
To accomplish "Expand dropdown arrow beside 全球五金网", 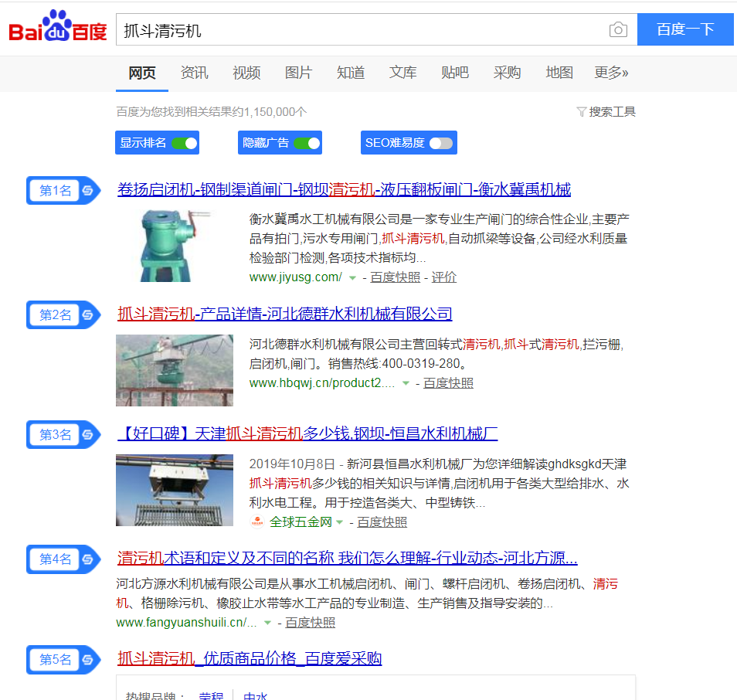I will tap(339, 523).
